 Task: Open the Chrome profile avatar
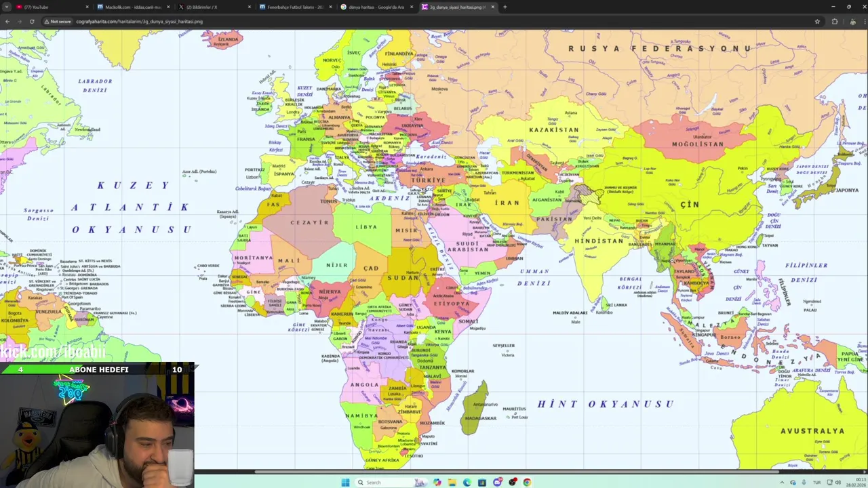click(x=852, y=21)
